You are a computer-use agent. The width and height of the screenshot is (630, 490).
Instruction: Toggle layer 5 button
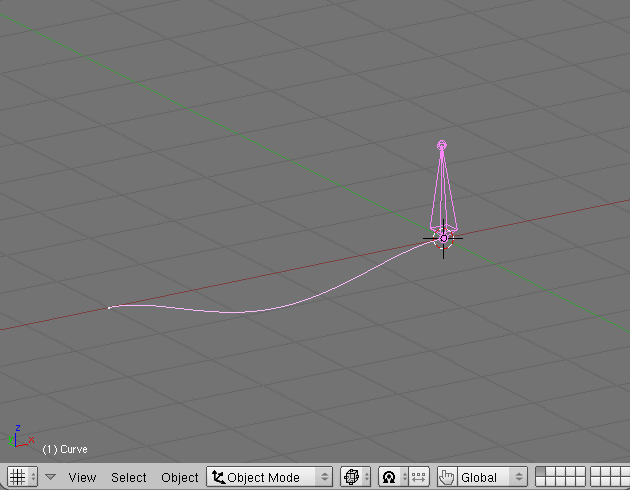point(581,472)
